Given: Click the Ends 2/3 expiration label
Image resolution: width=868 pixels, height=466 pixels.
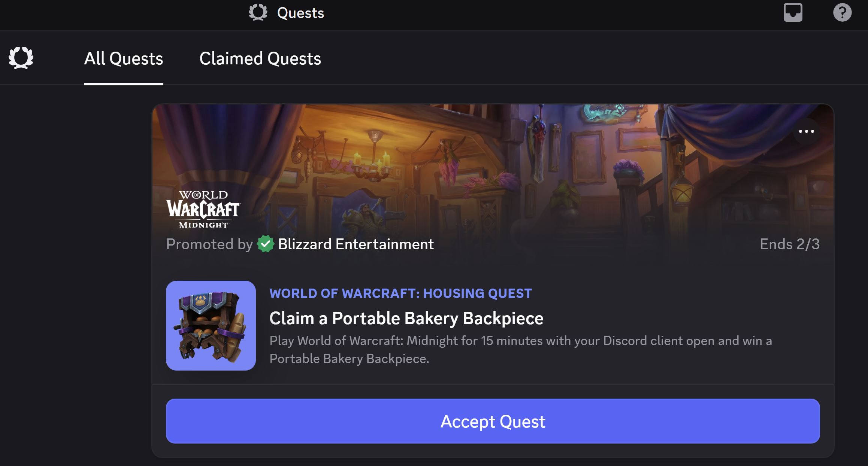Looking at the screenshot, I should tap(789, 244).
